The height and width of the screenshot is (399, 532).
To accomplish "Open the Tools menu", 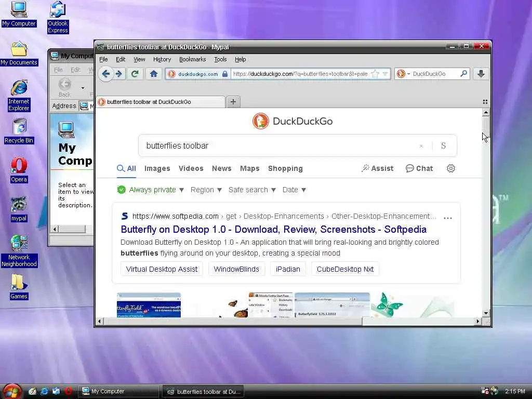I will tap(220, 59).
